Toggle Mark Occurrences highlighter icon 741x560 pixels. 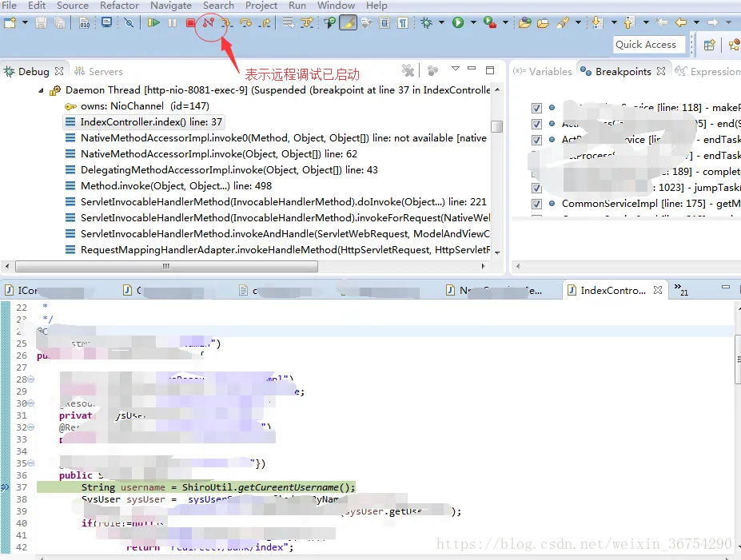pyautogui.click(x=348, y=22)
